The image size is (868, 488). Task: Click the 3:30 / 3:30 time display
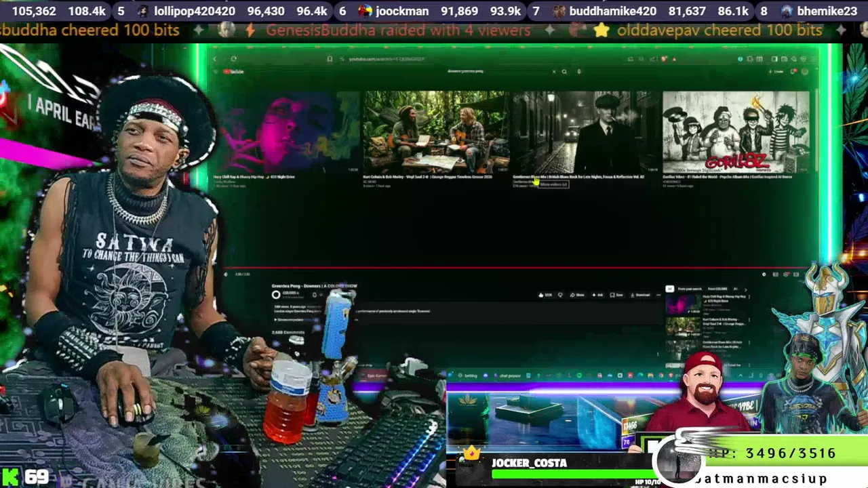point(242,274)
